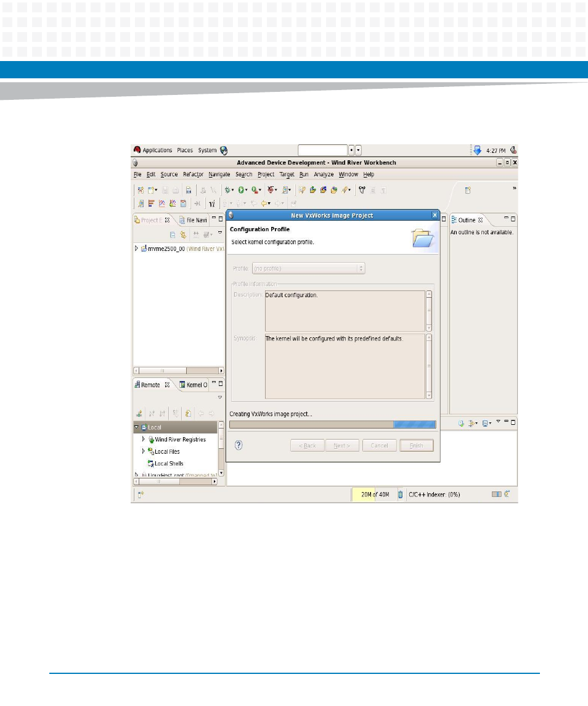The height and width of the screenshot is (706, 588).
Task: Click the Next button in dialog
Action: pyautogui.click(x=342, y=446)
